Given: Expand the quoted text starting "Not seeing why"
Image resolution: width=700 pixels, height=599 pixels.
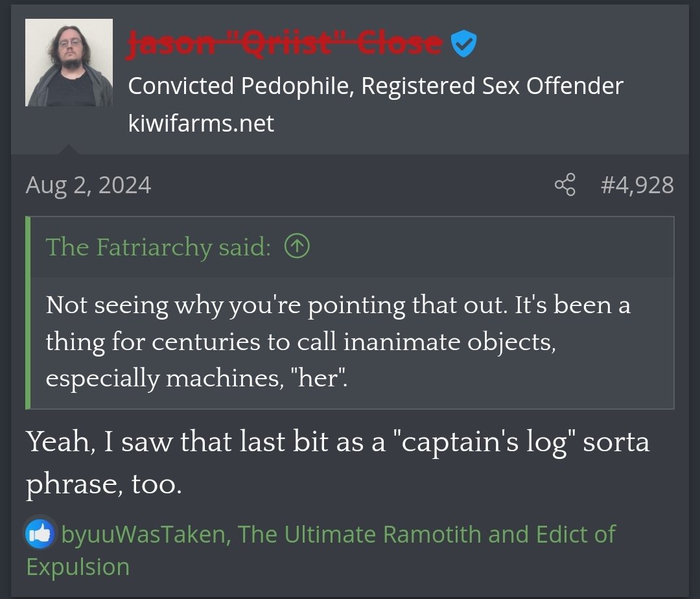Looking at the screenshot, I should (337, 341).
